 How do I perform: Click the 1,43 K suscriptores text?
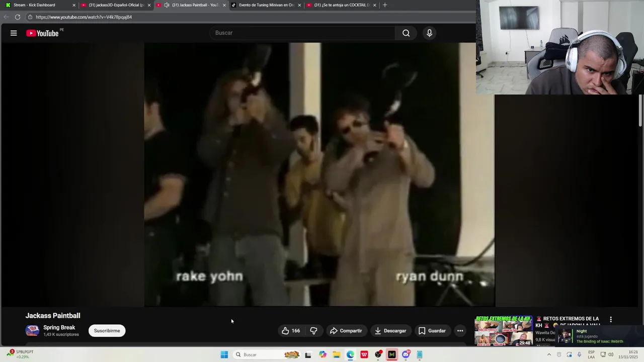point(61,334)
